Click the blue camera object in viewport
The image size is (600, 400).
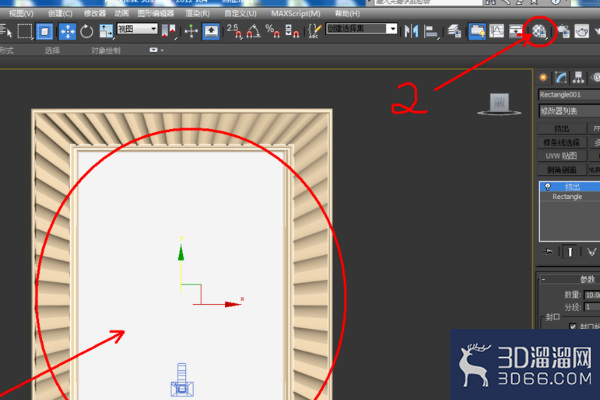[x=182, y=380]
